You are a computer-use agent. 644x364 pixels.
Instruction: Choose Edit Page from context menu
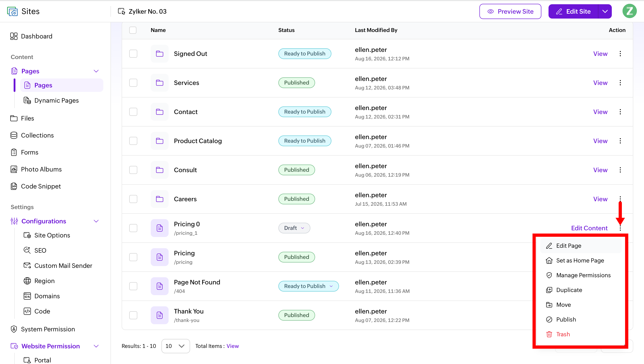[581, 246]
